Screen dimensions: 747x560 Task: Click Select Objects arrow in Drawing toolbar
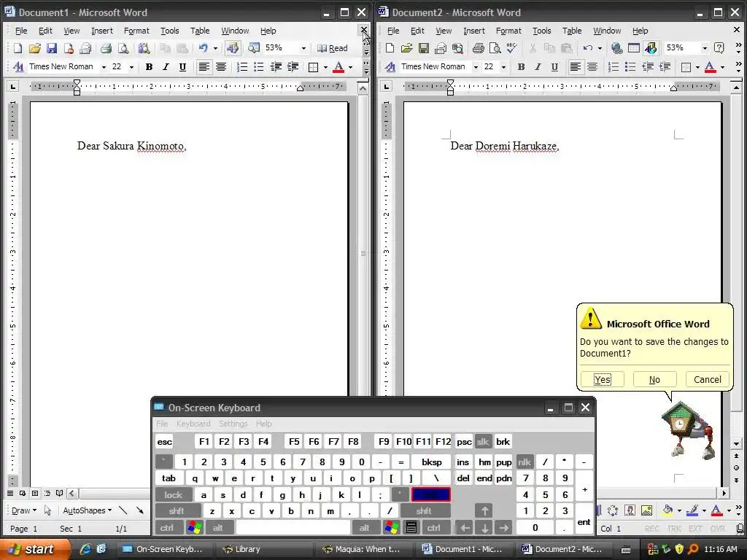[47, 510]
